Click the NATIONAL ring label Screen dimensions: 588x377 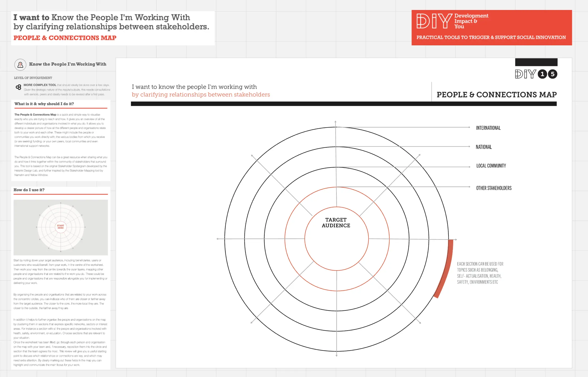484,147
